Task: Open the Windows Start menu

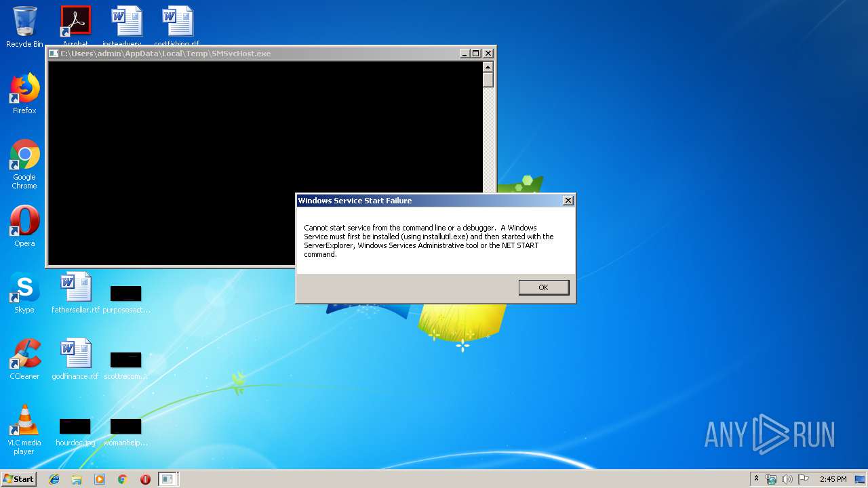Action: [19, 479]
